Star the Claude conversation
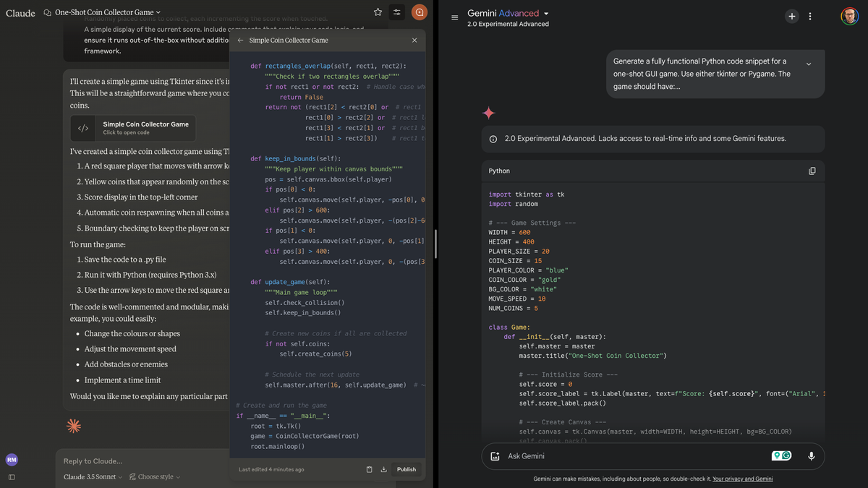 pos(378,12)
